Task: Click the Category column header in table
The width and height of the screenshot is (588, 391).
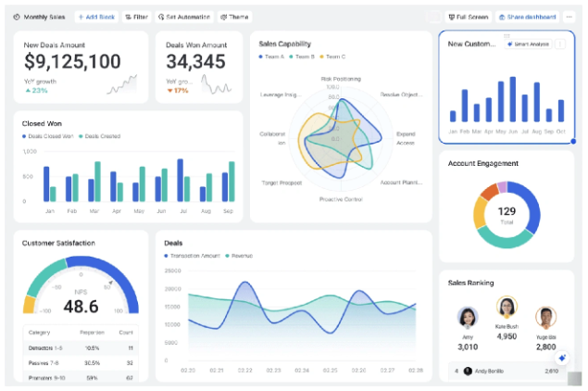Action: [x=40, y=331]
